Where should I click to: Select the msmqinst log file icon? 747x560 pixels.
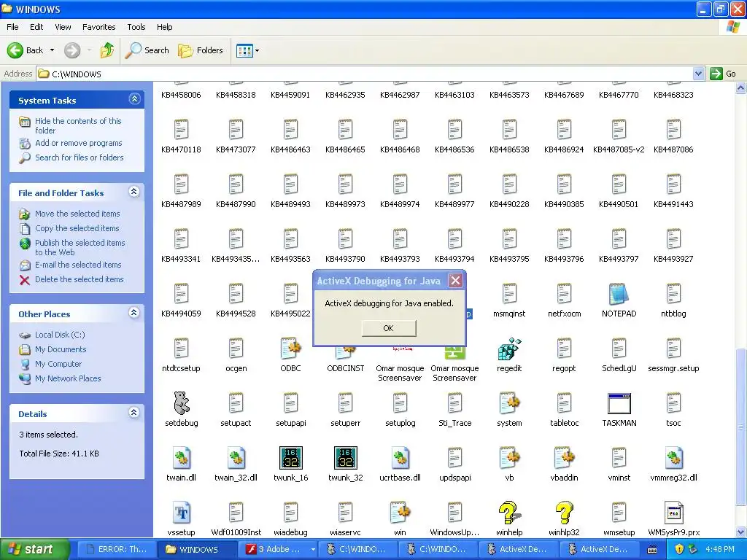[x=509, y=295]
